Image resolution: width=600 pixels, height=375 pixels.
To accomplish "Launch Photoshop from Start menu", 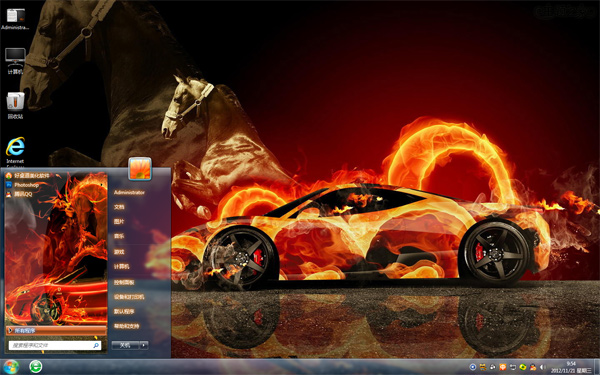I will click(x=22, y=185).
